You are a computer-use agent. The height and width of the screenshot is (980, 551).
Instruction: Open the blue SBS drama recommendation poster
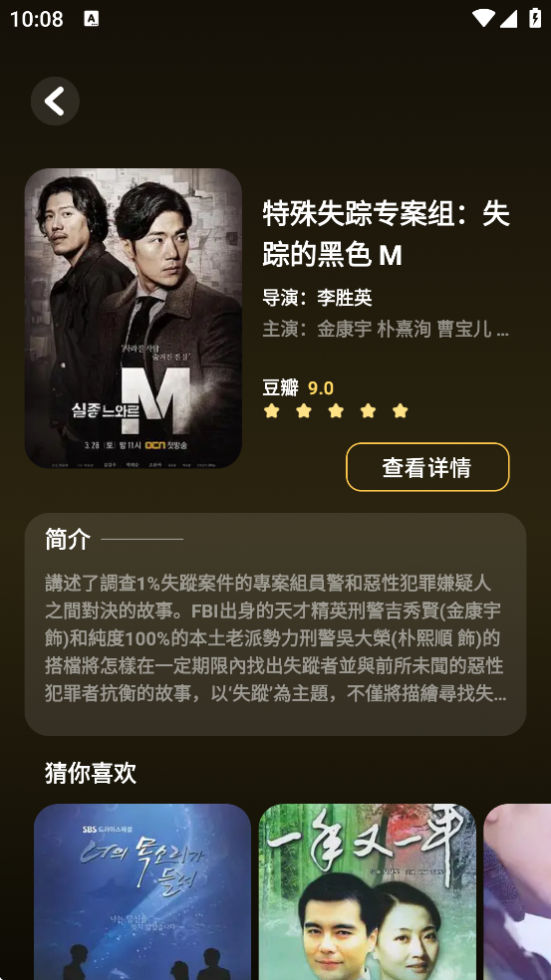[x=142, y=892]
